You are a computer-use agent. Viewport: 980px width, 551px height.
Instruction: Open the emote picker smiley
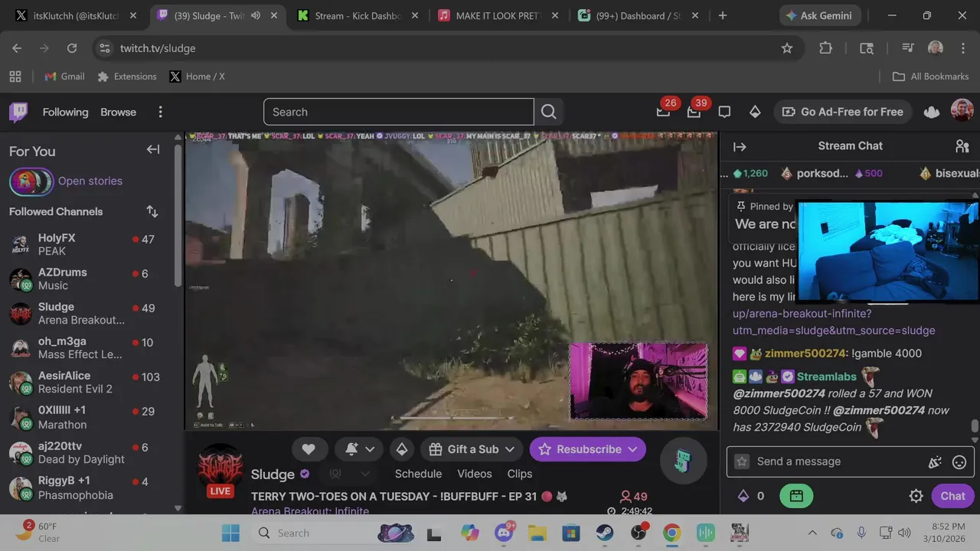pyautogui.click(x=959, y=461)
